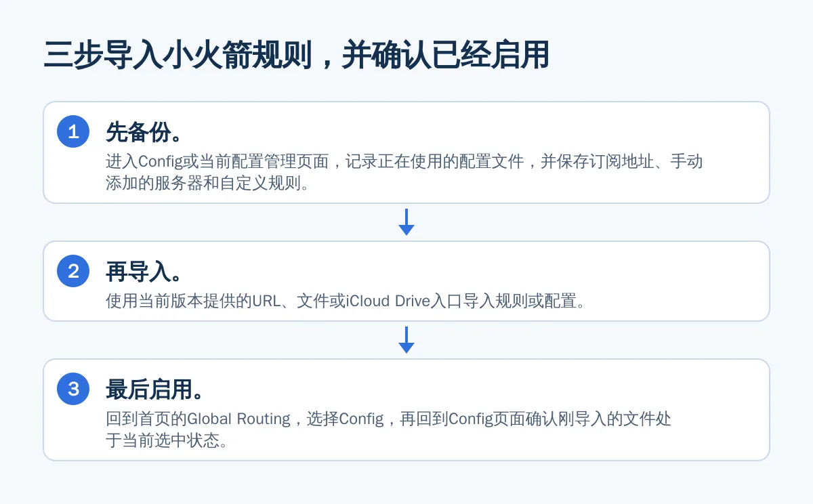Viewport: 813px width, 504px height.
Task: Click Global Routing in step 3 description
Action: coord(238,419)
